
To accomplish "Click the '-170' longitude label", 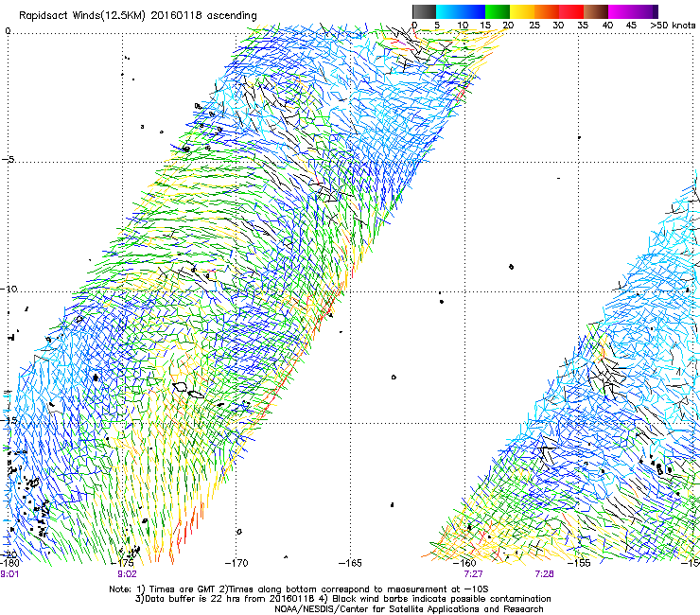I will tap(236, 563).
